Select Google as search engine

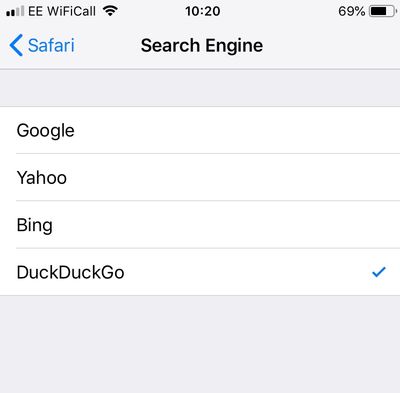point(200,130)
